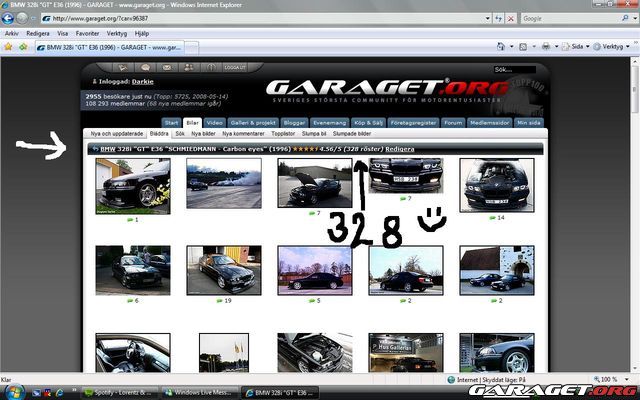640x400 pixels.
Task: Open Topplistor sub-tab
Action: click(283, 134)
